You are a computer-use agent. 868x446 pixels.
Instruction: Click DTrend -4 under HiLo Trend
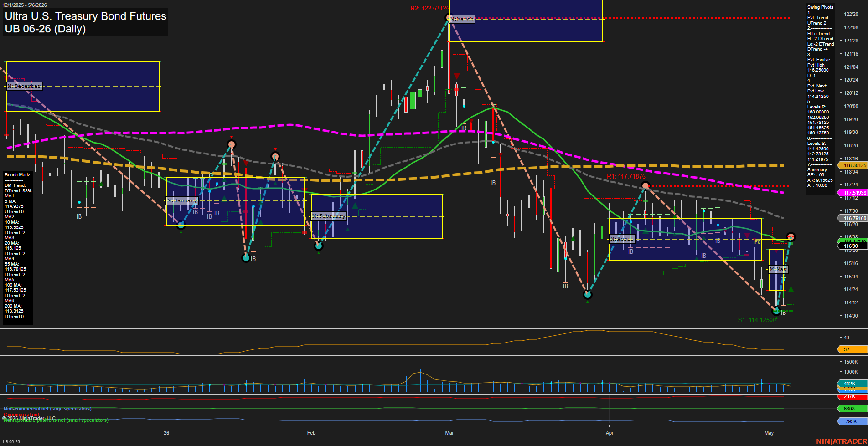click(x=817, y=49)
